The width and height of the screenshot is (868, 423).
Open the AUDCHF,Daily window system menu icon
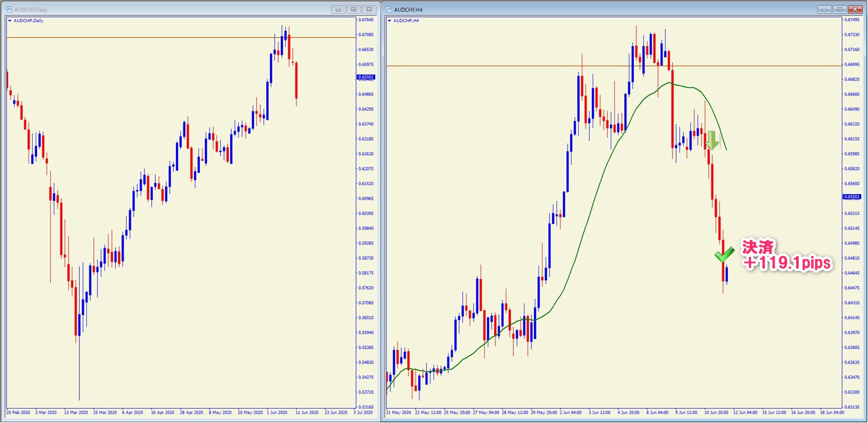(x=9, y=10)
